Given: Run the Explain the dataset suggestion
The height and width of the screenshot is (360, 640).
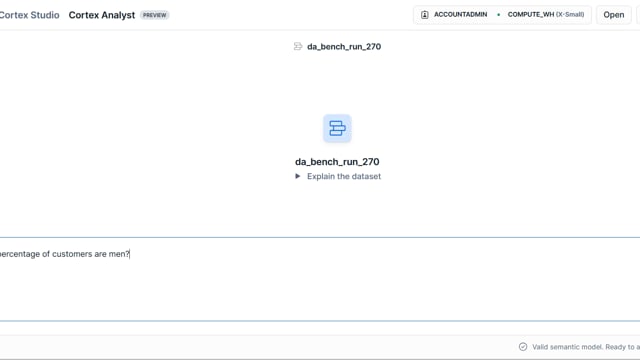Looking at the screenshot, I should [344, 176].
